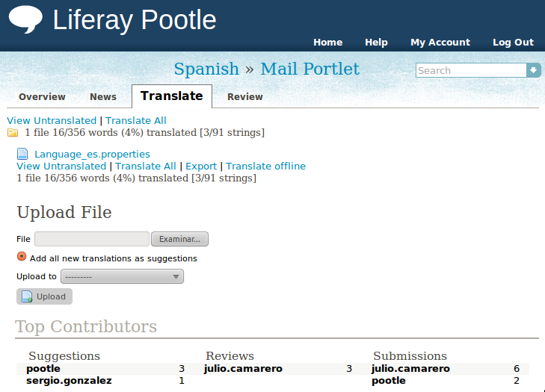
Task: Switch to the Overview tab
Action: 42,96
